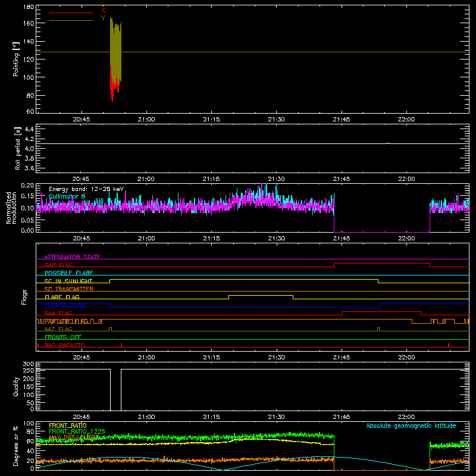Click the 21:30 label under Roll period plot
Image resolution: width=476 pixels, height=476 pixels.
coord(276,179)
